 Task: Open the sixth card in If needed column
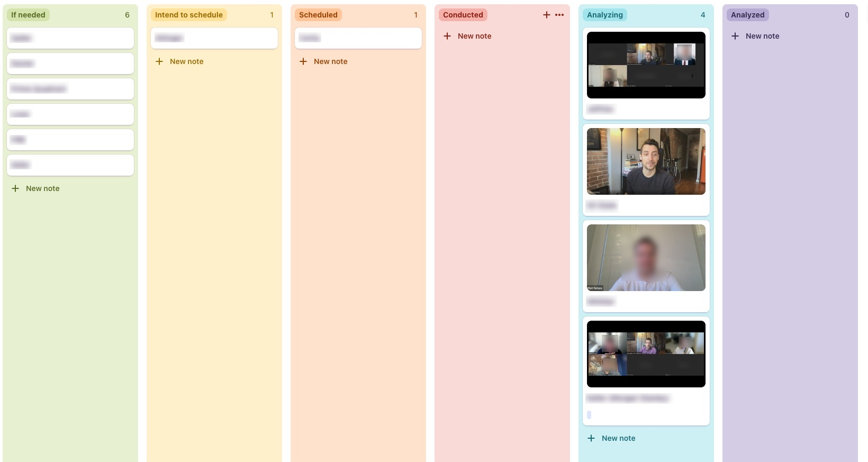pos(70,165)
